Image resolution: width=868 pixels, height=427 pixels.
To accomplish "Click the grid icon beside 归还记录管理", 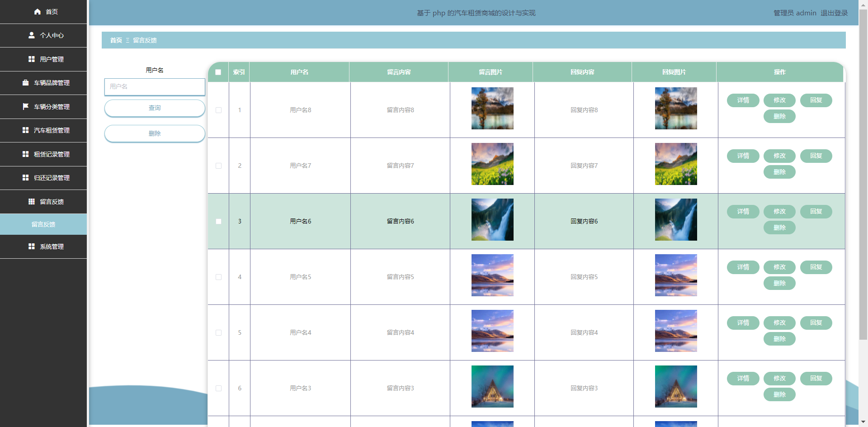I will tap(26, 178).
